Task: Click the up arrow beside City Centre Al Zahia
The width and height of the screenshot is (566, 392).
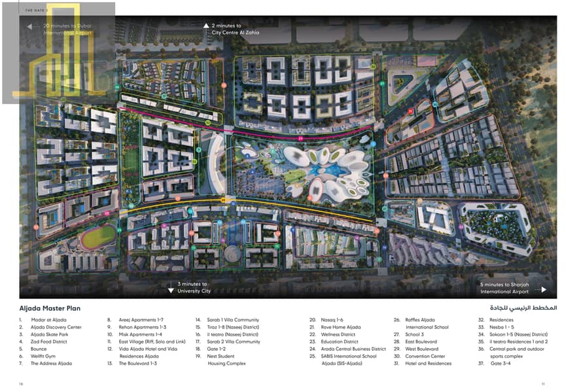Action: [x=206, y=26]
